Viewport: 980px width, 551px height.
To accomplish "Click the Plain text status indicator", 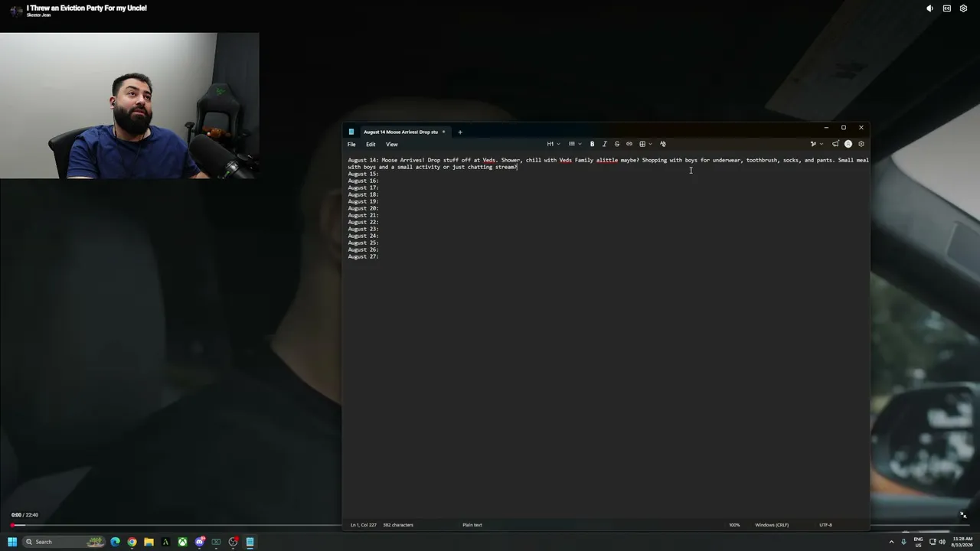I will pyautogui.click(x=472, y=525).
